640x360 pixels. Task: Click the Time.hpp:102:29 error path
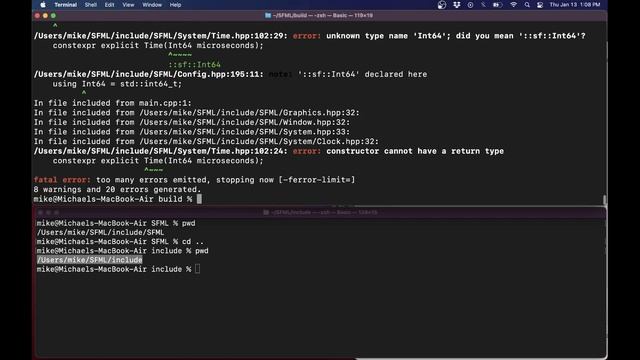(x=161, y=36)
